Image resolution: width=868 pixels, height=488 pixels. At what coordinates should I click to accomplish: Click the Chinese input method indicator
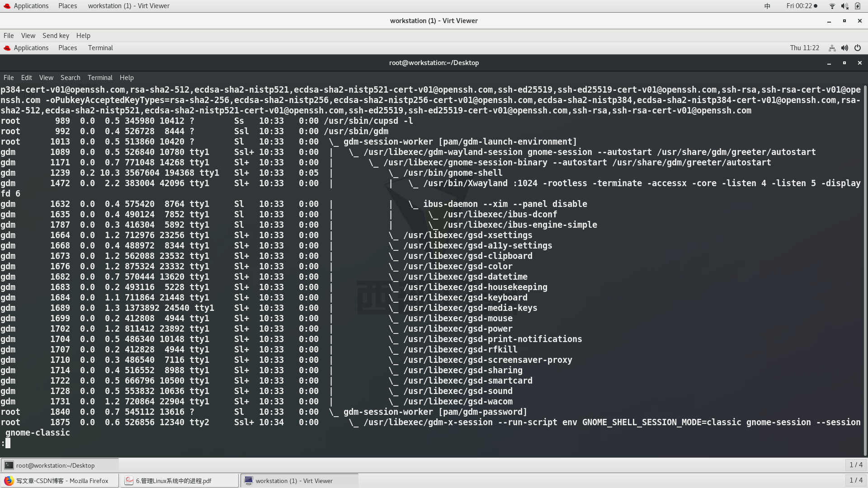pyautogui.click(x=767, y=6)
